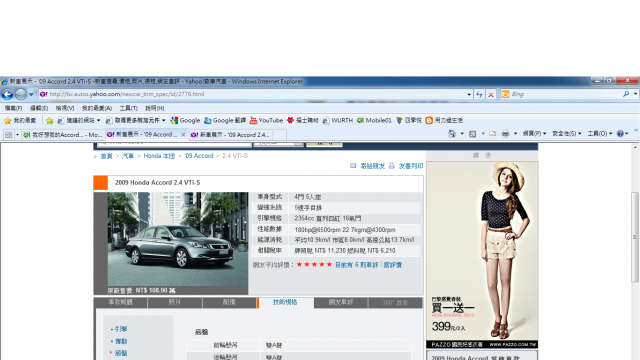Open the tab list dropdown arrow
This screenshot has width=640, height=360.
click(x=17, y=134)
